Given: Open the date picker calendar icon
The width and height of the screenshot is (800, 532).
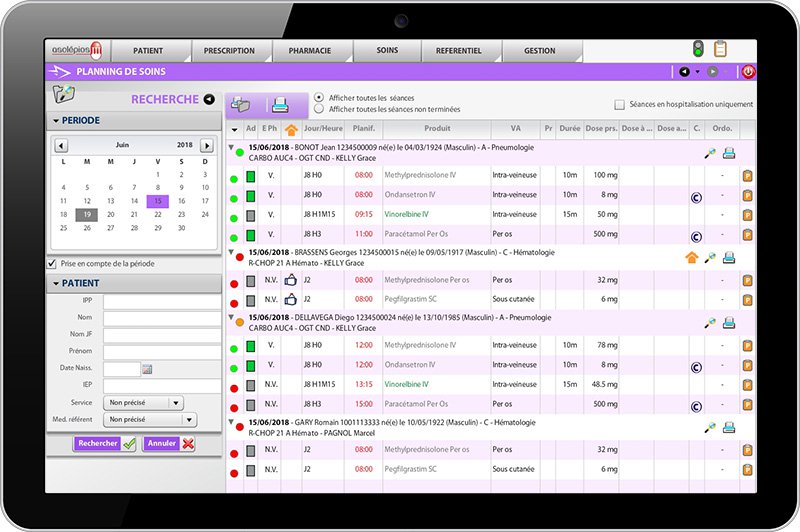Looking at the screenshot, I should 147,369.
